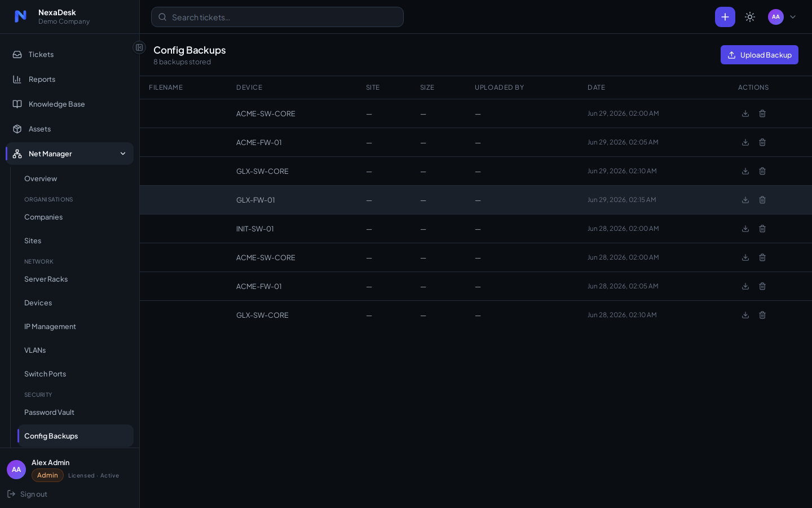Click the FILENAME column header

(x=166, y=87)
